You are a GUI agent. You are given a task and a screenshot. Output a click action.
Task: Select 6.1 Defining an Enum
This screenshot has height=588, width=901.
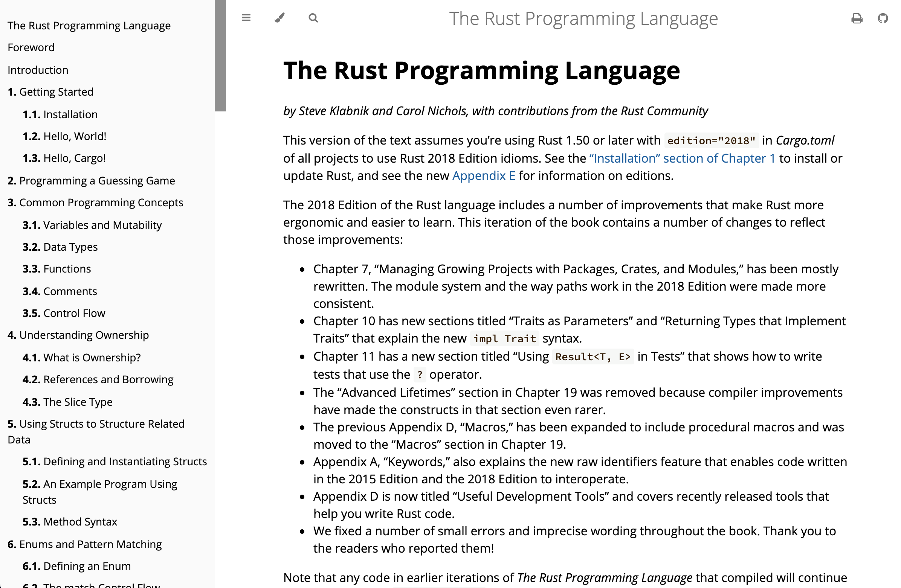click(76, 567)
